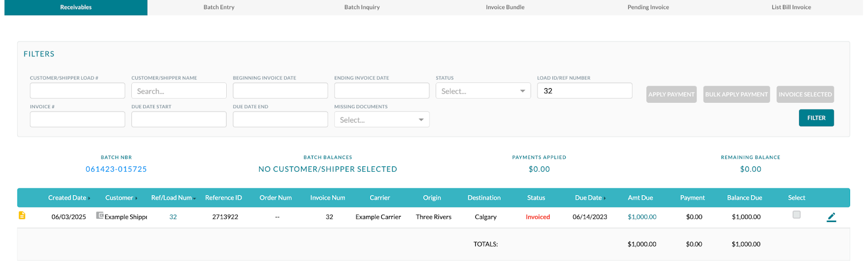Expand the Ref/Load Num column sort arrow
The width and height of the screenshot is (868, 267).
click(194, 198)
